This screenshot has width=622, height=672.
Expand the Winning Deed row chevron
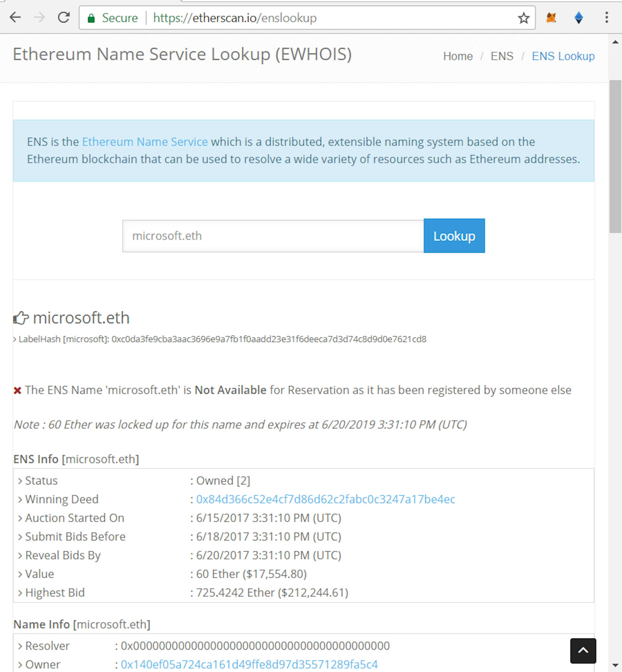click(x=20, y=500)
